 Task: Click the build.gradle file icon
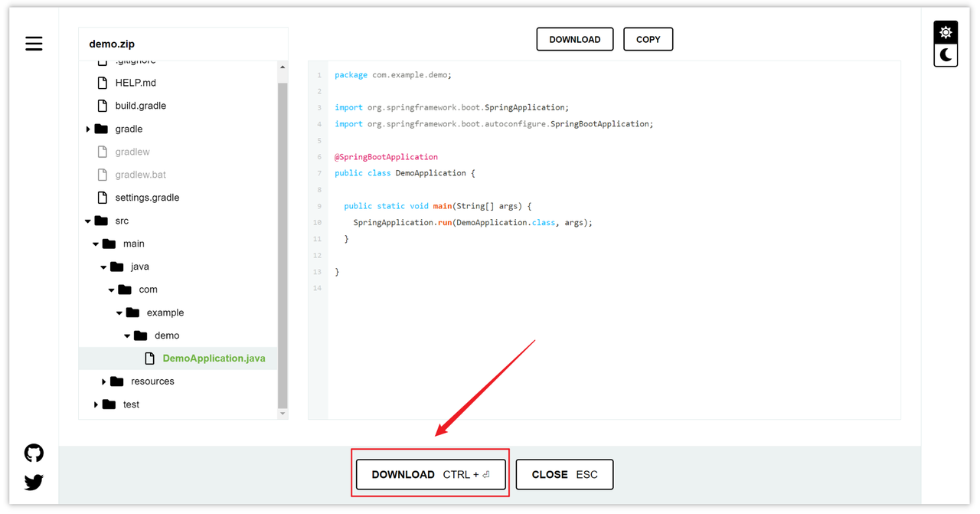102,106
